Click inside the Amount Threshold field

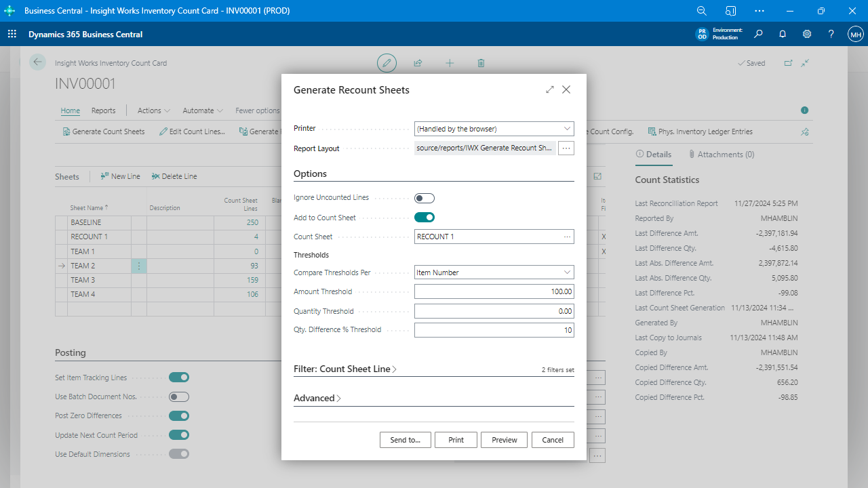click(494, 291)
